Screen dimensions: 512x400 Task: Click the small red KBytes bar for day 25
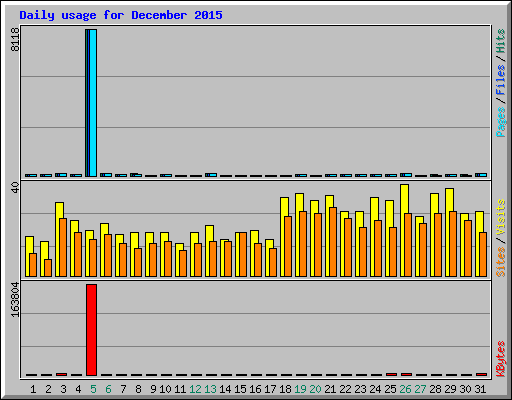pos(391,374)
